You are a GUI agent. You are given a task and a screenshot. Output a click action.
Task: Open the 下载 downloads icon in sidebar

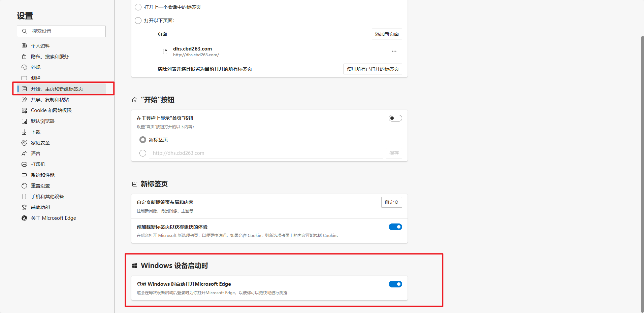coord(24,132)
